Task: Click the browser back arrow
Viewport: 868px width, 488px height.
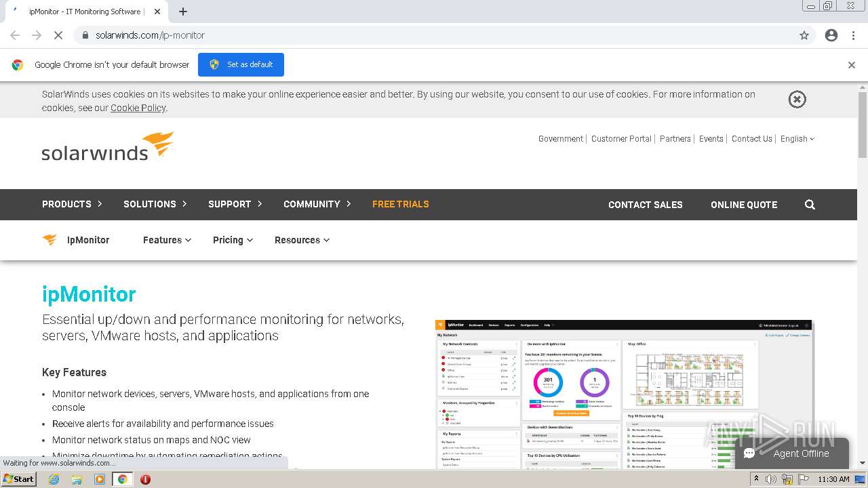Action: click(x=15, y=35)
